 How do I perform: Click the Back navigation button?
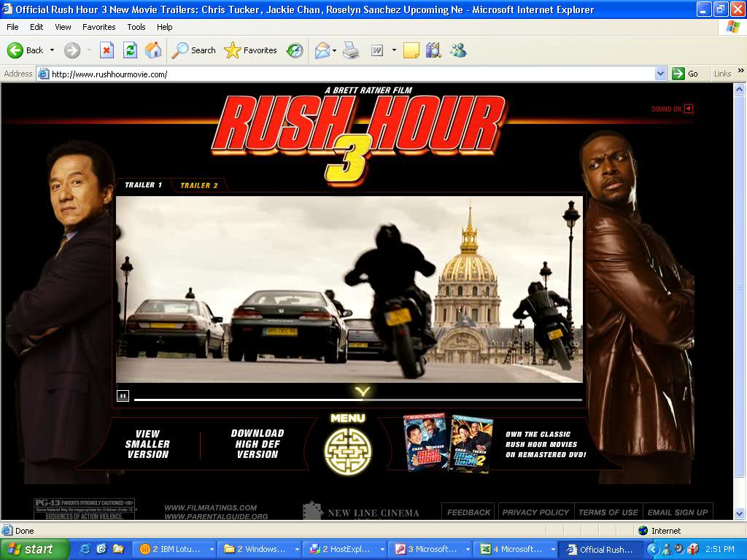pos(26,50)
